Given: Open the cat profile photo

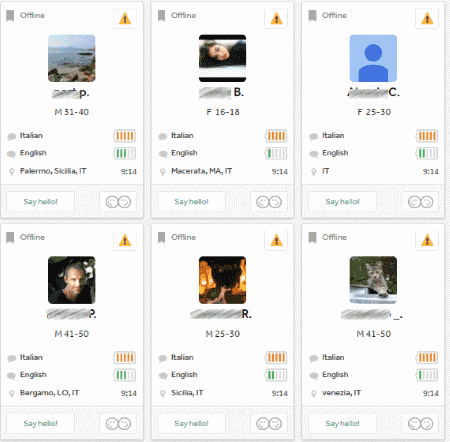Looking at the screenshot, I should (373, 280).
